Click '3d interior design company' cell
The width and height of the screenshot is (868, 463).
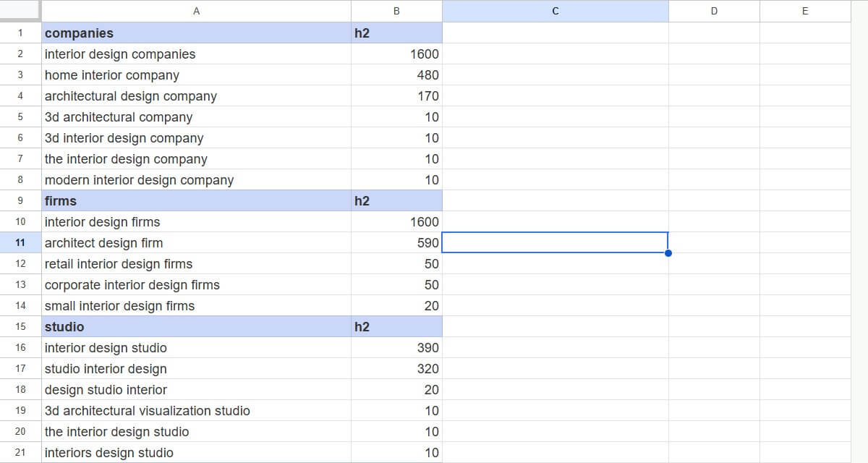coord(196,137)
